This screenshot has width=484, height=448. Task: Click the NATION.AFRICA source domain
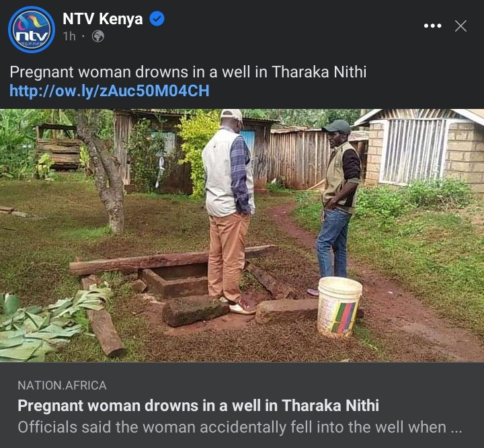[62, 385]
